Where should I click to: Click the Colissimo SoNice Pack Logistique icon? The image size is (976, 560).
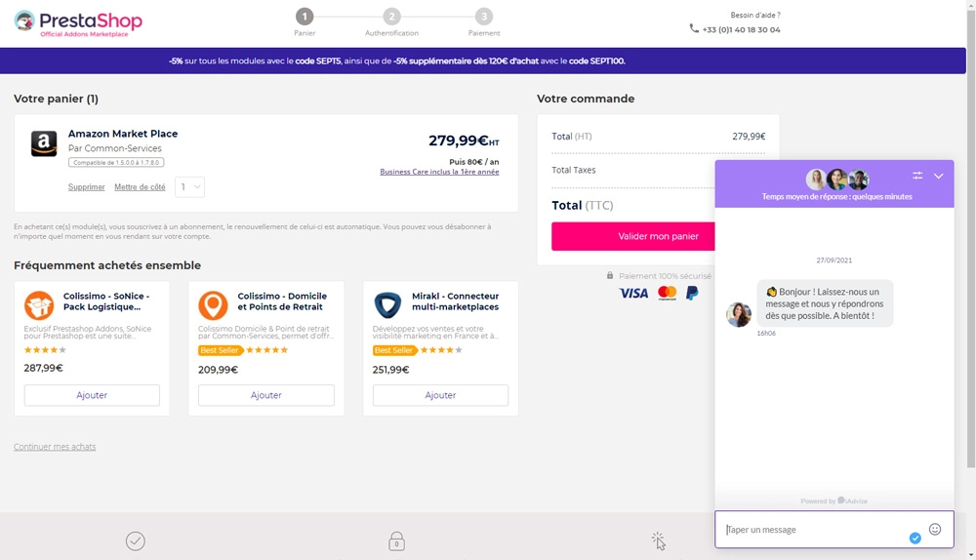click(x=39, y=305)
